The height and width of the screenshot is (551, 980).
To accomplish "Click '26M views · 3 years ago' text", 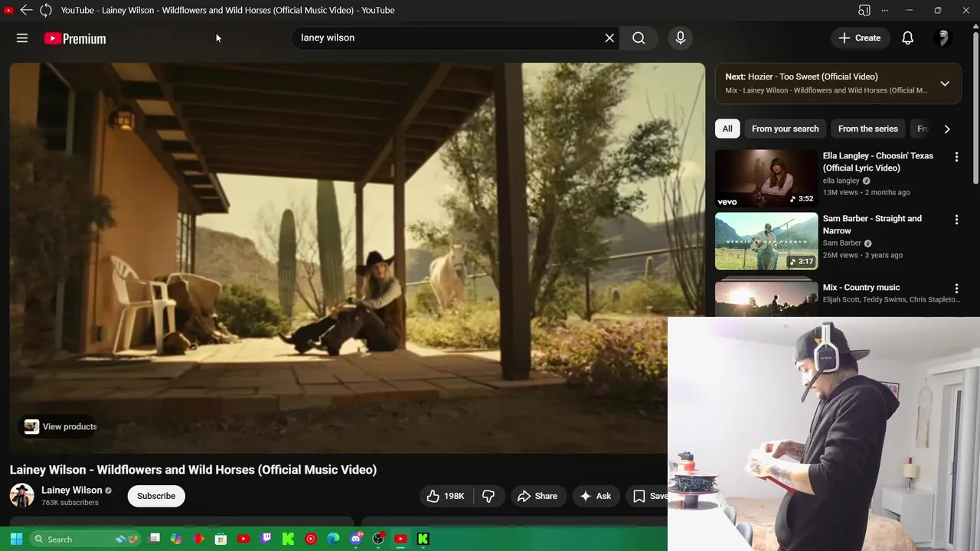I will click(862, 256).
